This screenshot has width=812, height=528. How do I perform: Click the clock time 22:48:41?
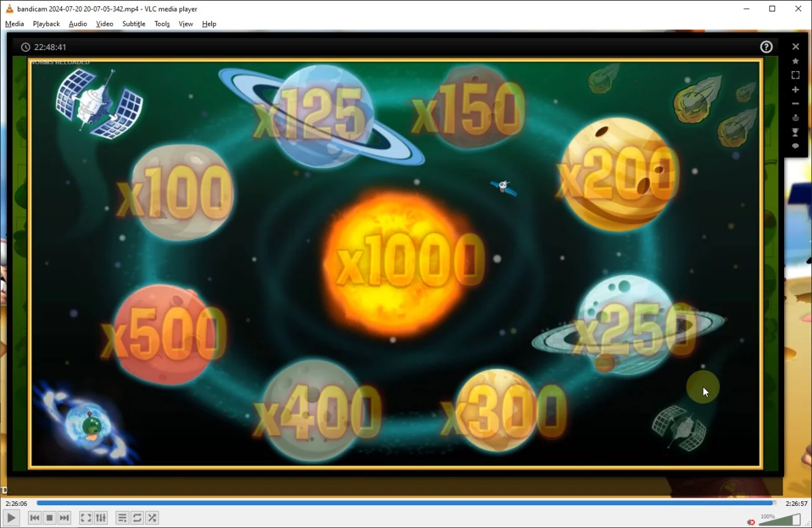50,47
